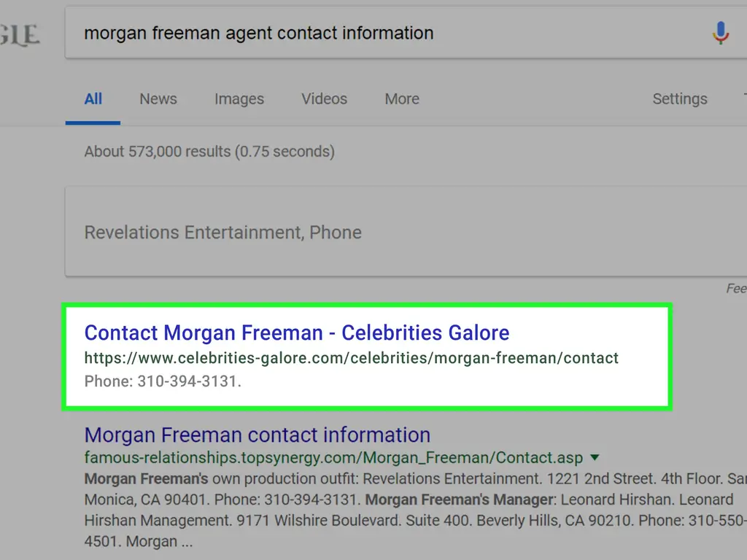Open Contact Morgan Freeman - Celebrities Galore link

point(297,332)
